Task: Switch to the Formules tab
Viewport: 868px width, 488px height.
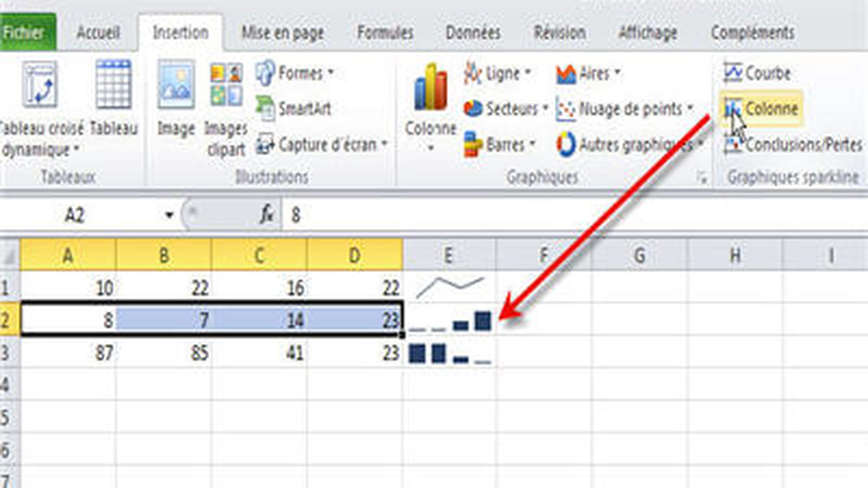Action: coord(385,33)
